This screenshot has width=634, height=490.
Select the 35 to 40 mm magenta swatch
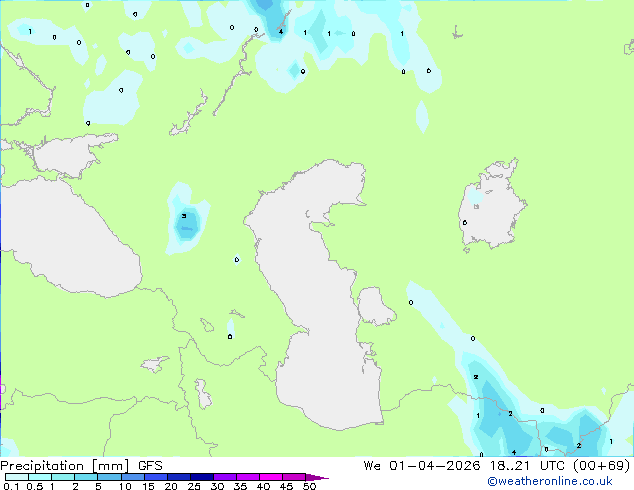(x=248, y=477)
